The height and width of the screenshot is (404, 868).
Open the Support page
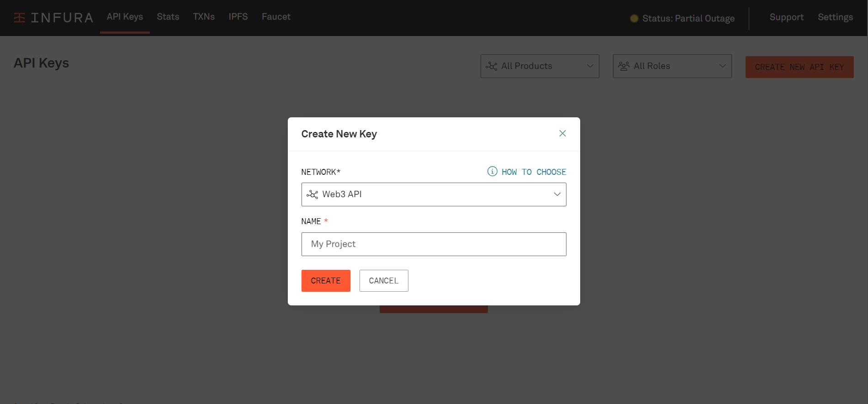click(786, 17)
